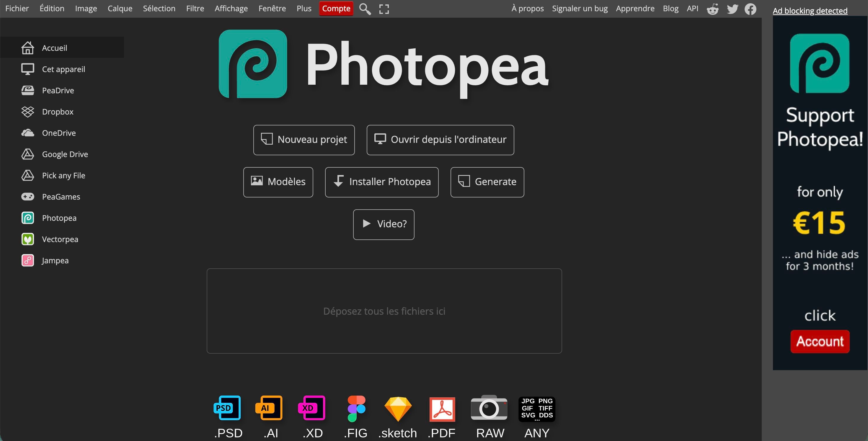Click Nouveau projet button

(x=304, y=140)
